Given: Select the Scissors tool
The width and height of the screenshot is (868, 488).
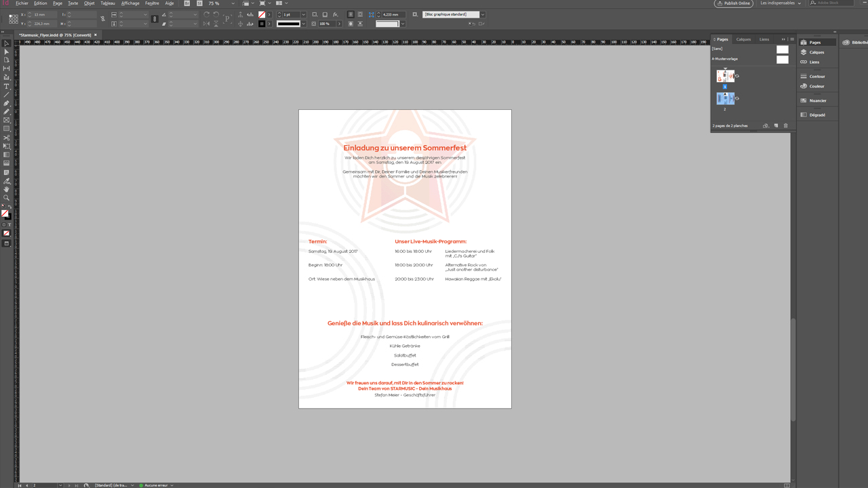Looking at the screenshot, I should pyautogui.click(x=7, y=137).
